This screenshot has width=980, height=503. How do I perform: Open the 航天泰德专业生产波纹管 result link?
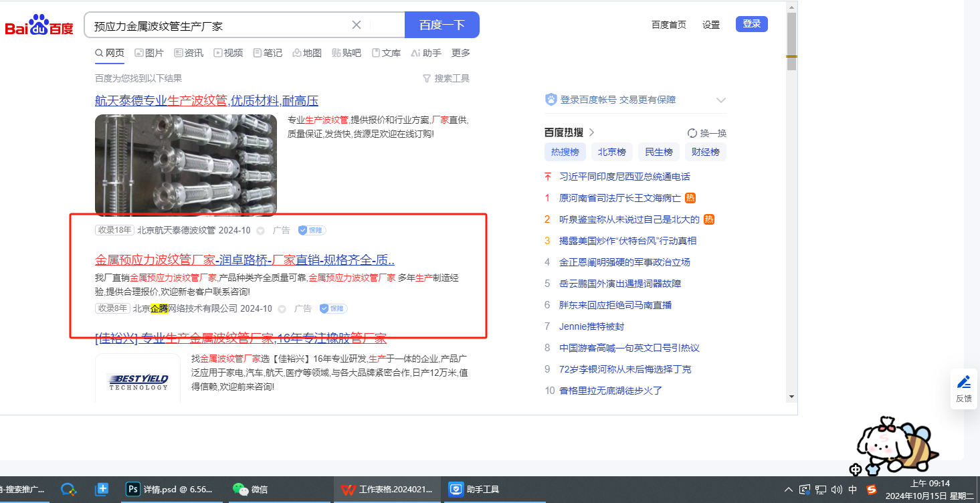(206, 101)
